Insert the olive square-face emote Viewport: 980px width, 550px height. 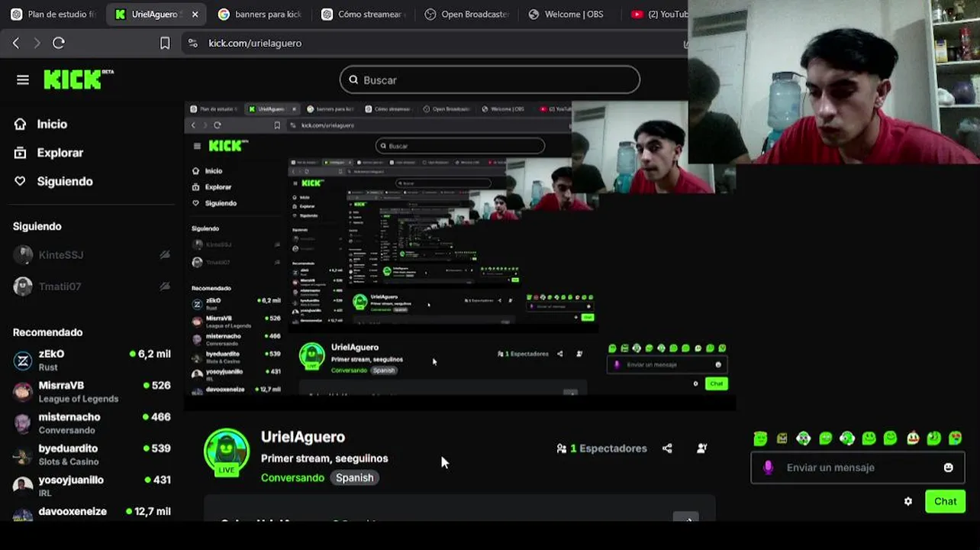[782, 438]
